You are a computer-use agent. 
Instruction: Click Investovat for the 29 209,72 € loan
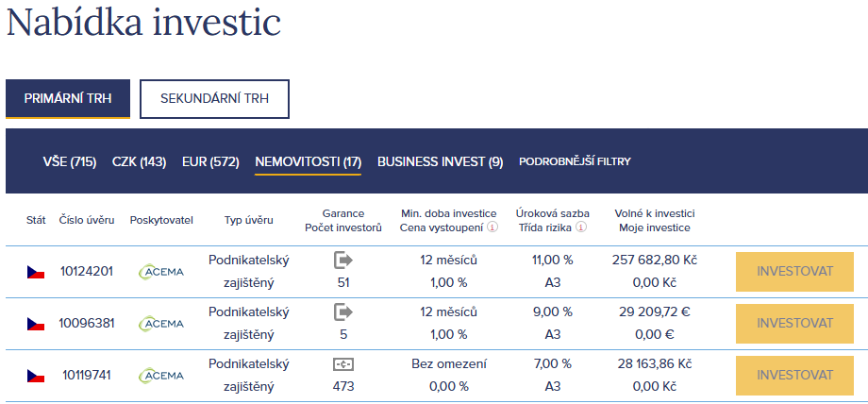[794, 323]
